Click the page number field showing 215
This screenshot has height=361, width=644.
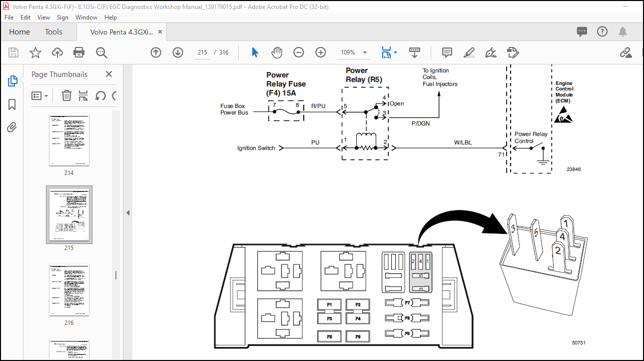[x=202, y=52]
